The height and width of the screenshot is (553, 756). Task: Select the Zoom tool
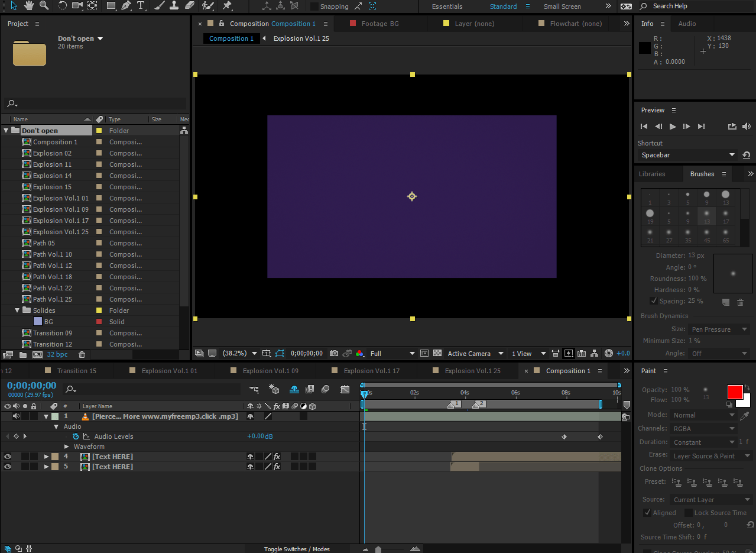44,7
